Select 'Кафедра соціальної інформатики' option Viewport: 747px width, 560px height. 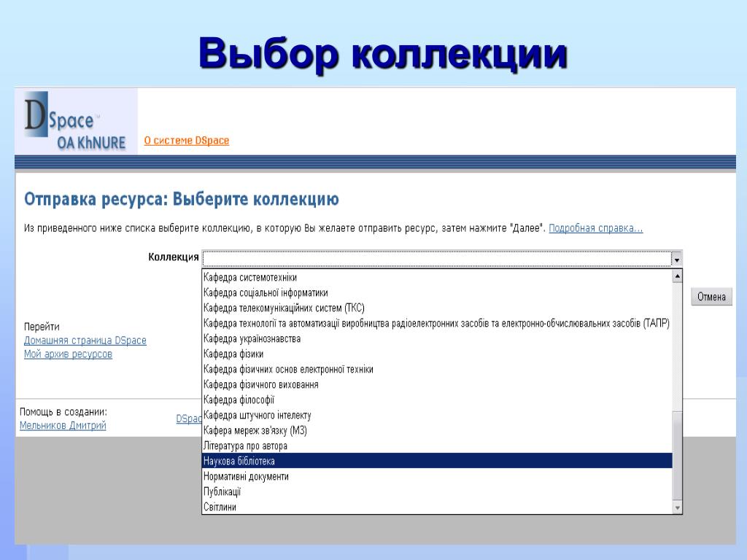coord(437,292)
